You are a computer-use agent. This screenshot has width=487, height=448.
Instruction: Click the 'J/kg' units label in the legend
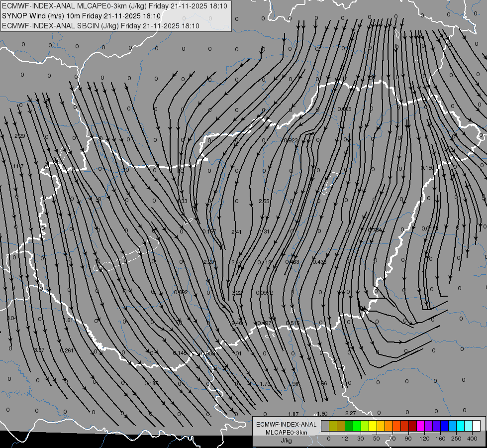[287, 441]
